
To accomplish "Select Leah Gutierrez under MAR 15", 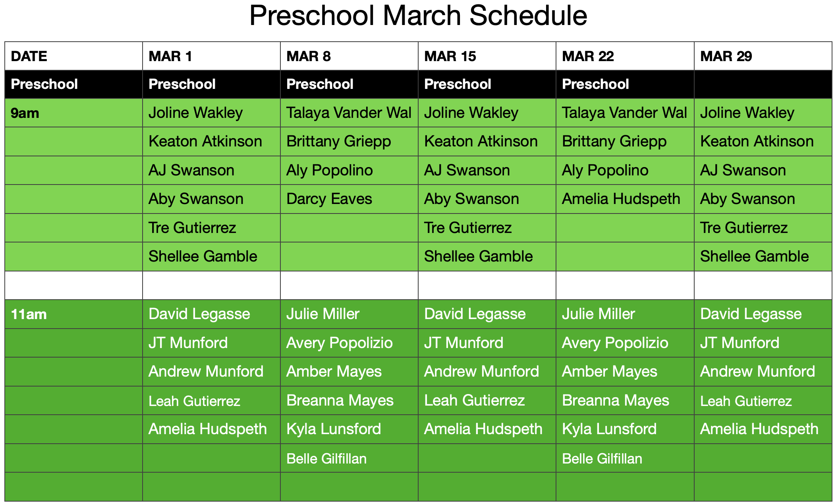I will coord(474,400).
